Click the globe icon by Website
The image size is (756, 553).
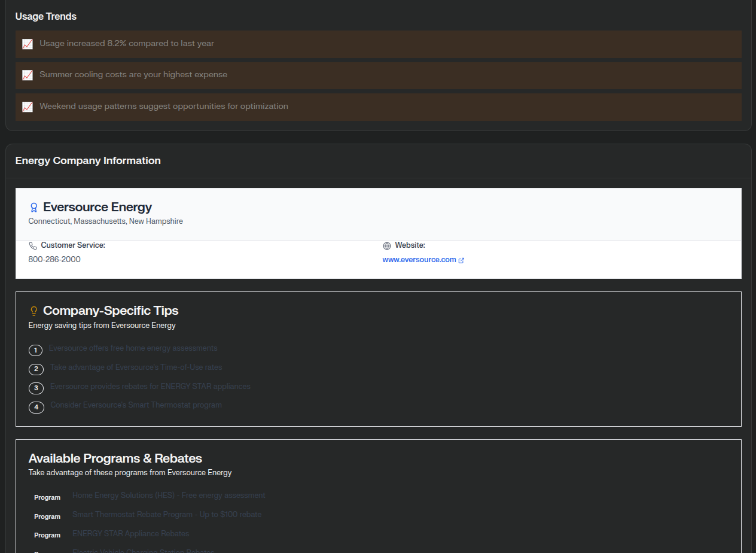pos(387,246)
